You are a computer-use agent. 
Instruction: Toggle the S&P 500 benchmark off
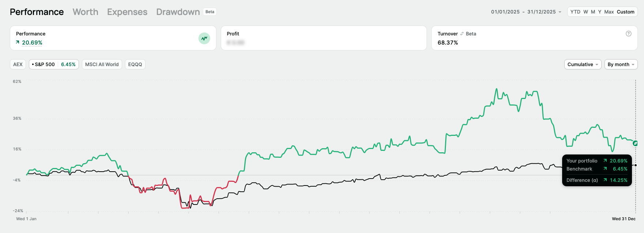point(54,64)
